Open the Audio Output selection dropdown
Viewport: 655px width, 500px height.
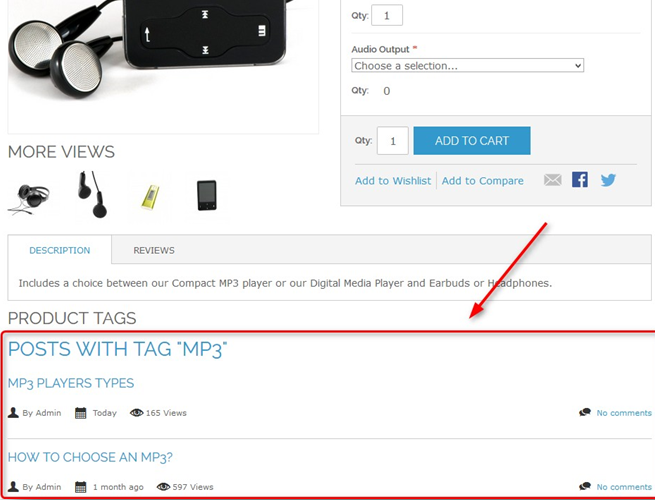(x=467, y=66)
